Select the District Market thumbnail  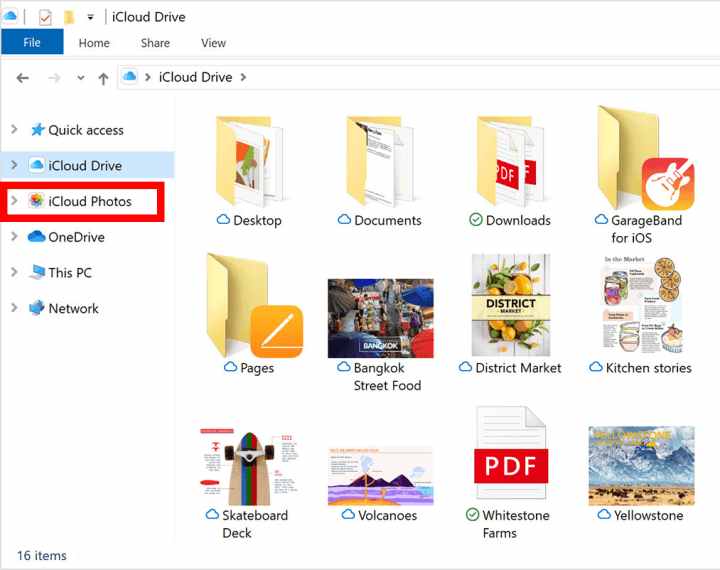point(511,305)
